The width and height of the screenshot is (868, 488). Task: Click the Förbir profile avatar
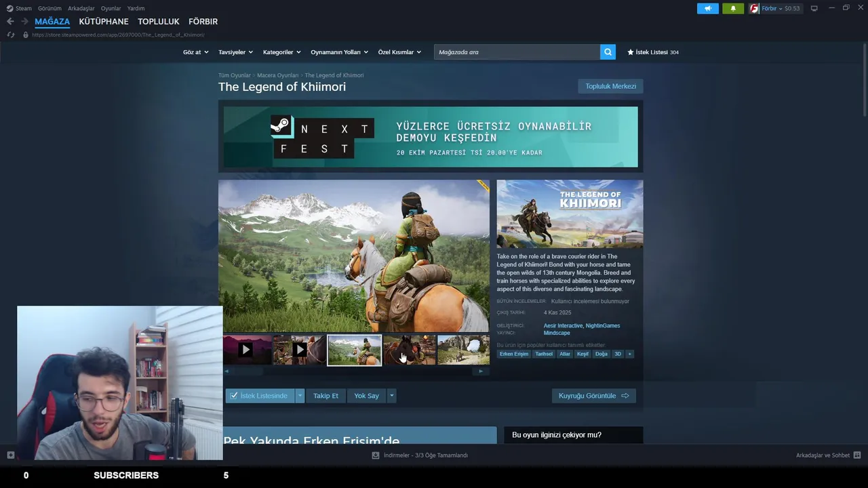(x=754, y=8)
